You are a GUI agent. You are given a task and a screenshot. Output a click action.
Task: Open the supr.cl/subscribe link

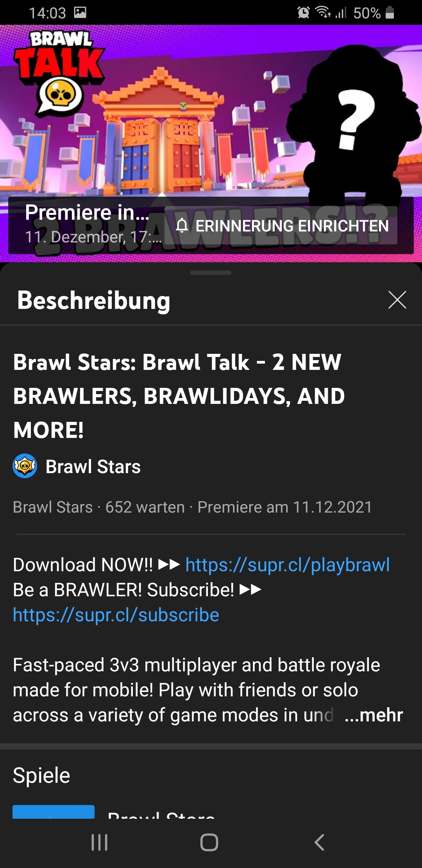click(x=116, y=615)
